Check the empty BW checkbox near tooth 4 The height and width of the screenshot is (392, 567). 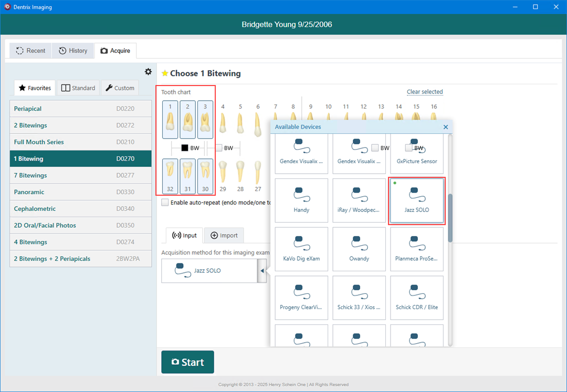point(219,148)
